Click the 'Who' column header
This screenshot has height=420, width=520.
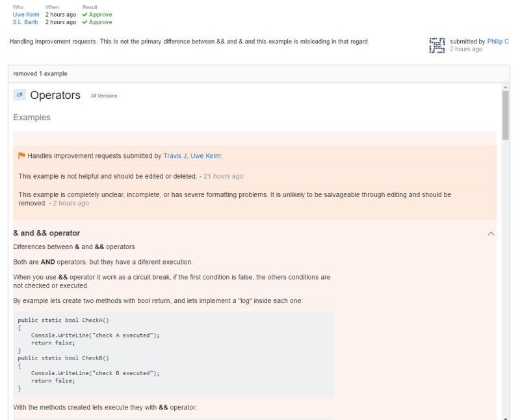point(18,7)
